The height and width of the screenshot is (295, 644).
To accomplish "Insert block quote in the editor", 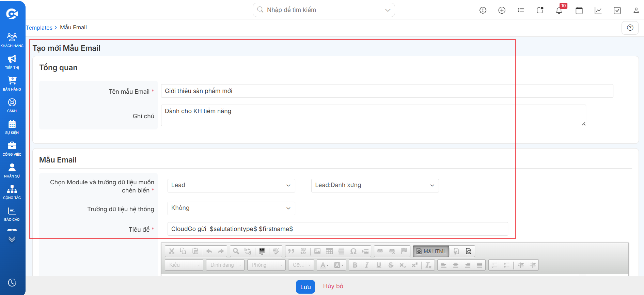I will click(x=291, y=251).
